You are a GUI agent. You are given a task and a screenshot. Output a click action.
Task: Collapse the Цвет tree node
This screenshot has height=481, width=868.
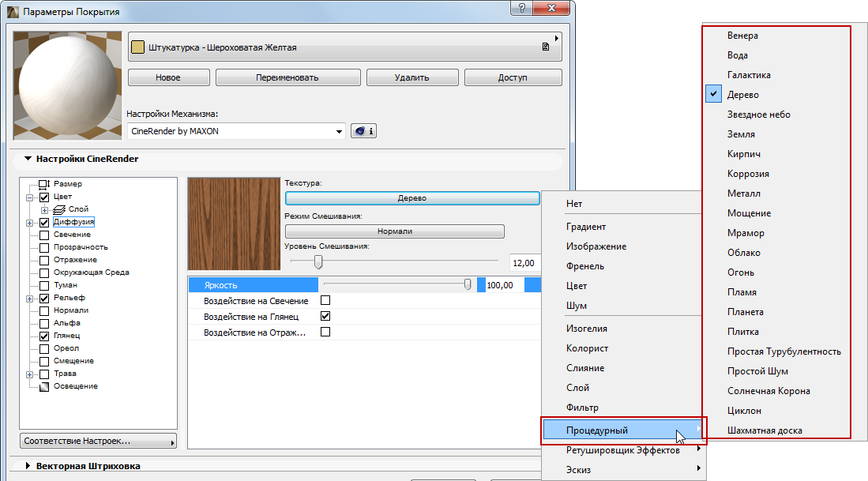[x=30, y=197]
